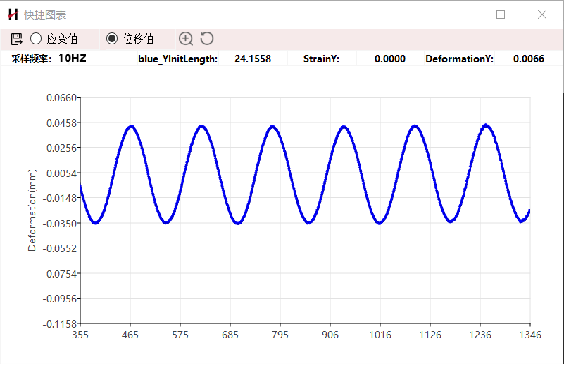Image resolution: width=564 pixels, height=365 pixels.
Task: Click the y-axis label -0.1158
Action: pyautogui.click(x=60, y=324)
